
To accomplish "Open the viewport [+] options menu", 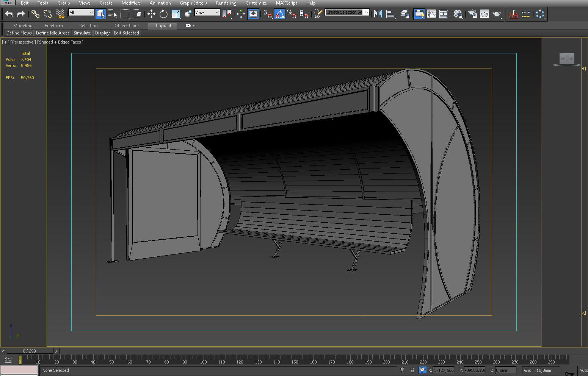I will (x=5, y=42).
